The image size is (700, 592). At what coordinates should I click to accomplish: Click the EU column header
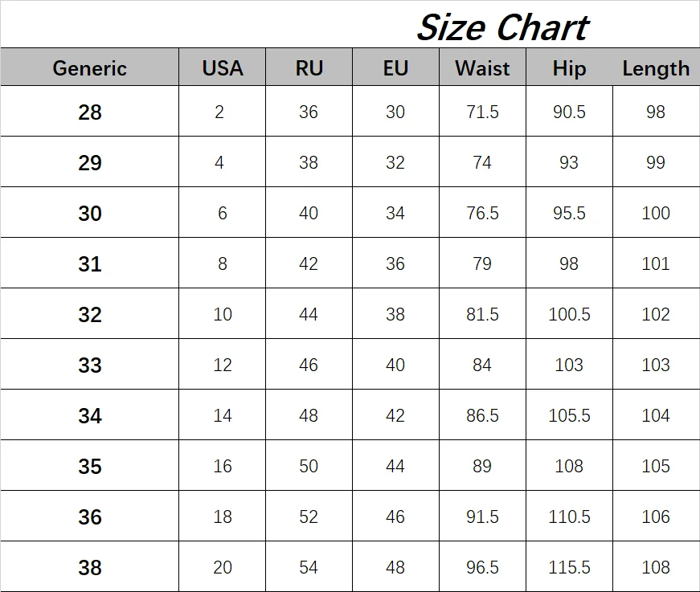[395, 68]
